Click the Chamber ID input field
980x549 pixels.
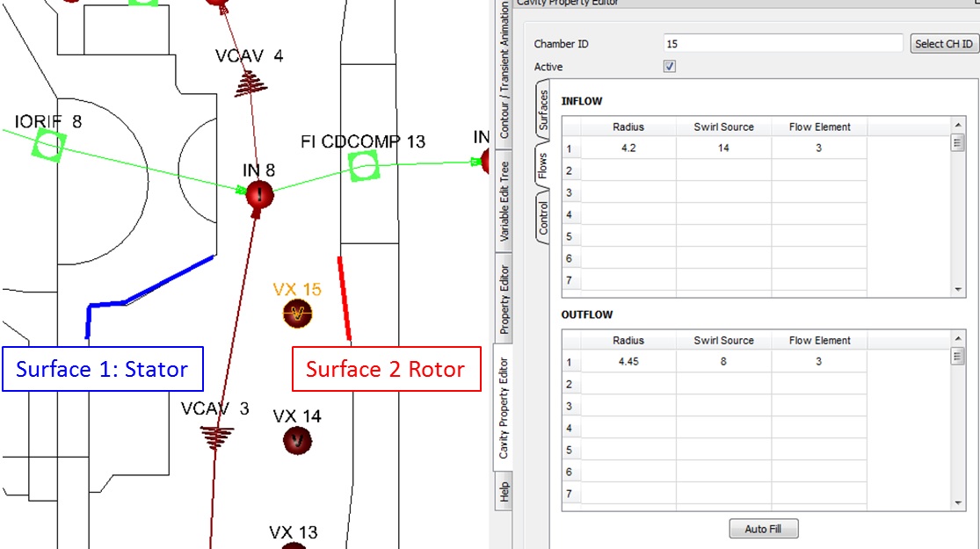tap(783, 44)
